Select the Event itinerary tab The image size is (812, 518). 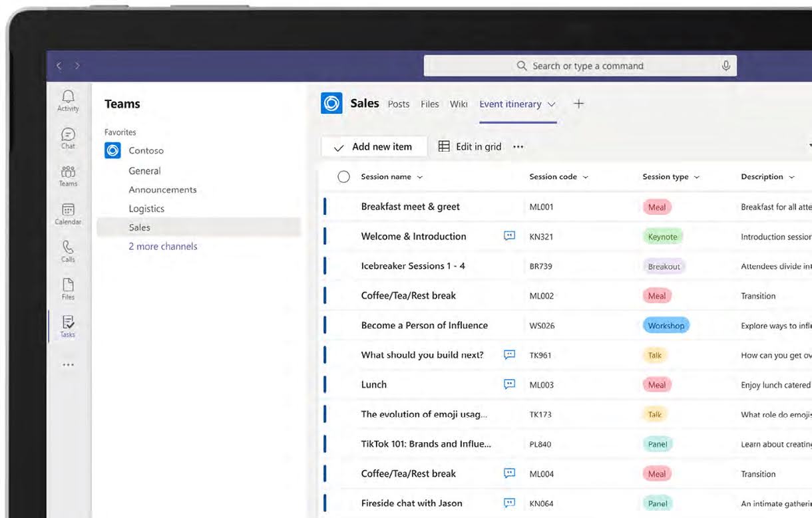510,104
